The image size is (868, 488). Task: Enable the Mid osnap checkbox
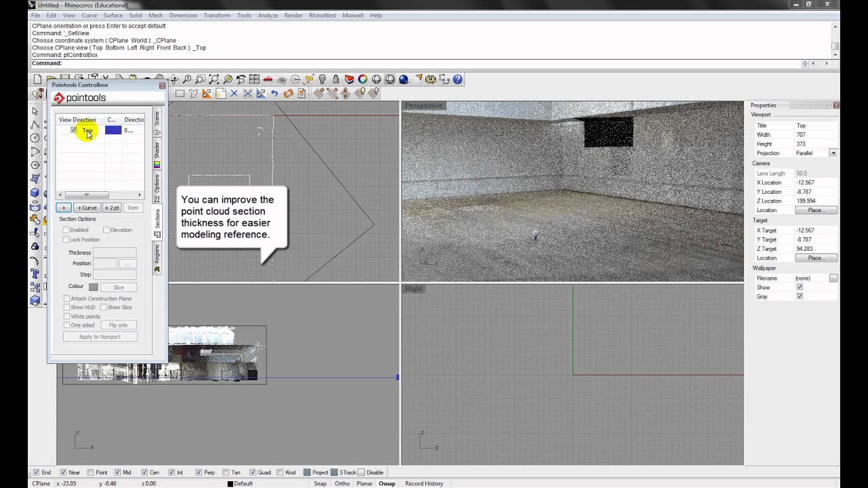pos(118,472)
